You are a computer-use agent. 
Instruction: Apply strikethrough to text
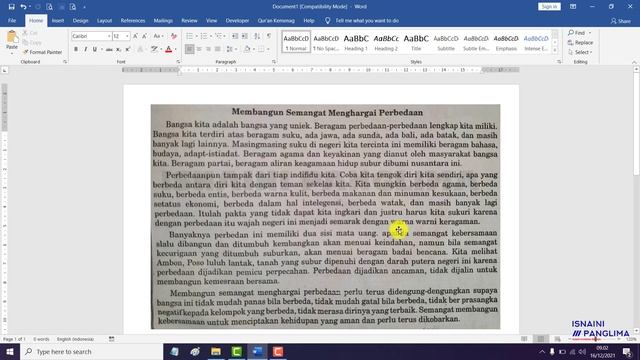[x=109, y=49]
